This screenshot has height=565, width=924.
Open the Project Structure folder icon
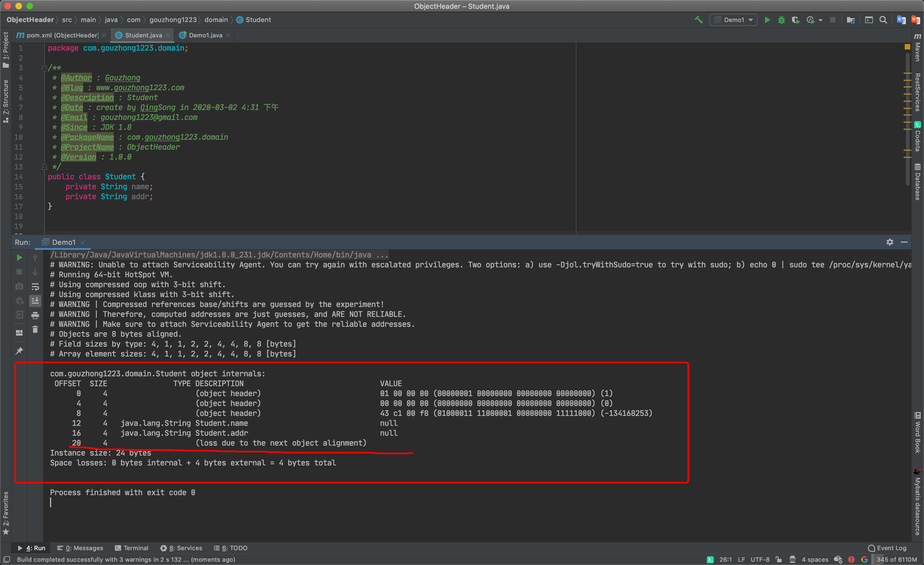point(851,20)
